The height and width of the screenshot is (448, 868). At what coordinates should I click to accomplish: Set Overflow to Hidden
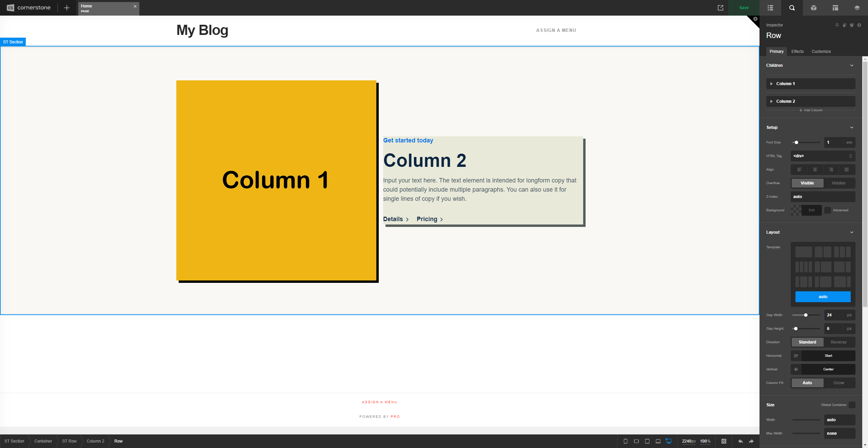click(x=839, y=183)
